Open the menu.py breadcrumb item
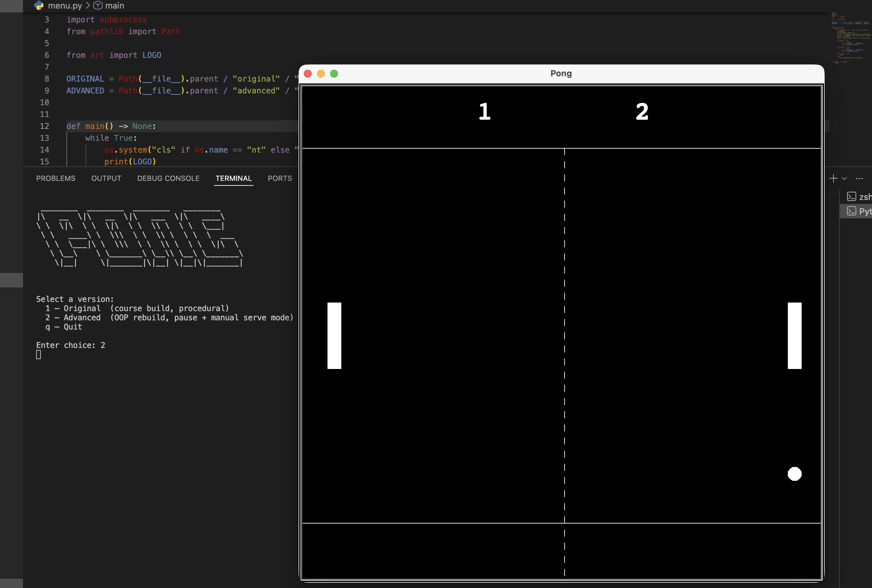872x588 pixels. (x=65, y=6)
